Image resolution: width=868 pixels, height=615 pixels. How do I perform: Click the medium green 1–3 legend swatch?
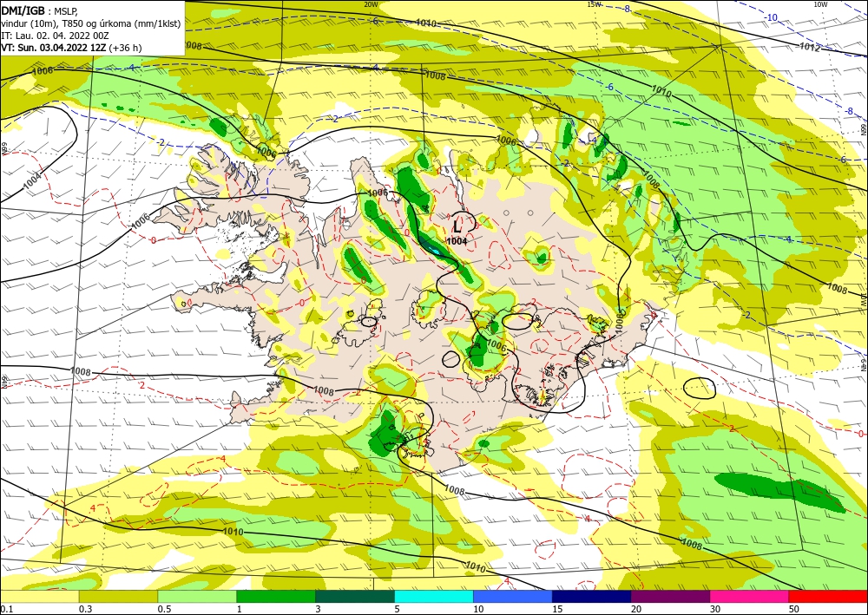(x=276, y=596)
